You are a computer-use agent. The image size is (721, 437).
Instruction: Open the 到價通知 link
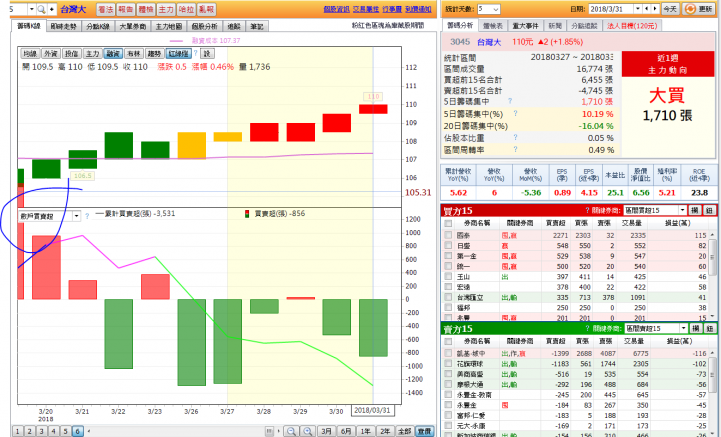tap(418, 9)
